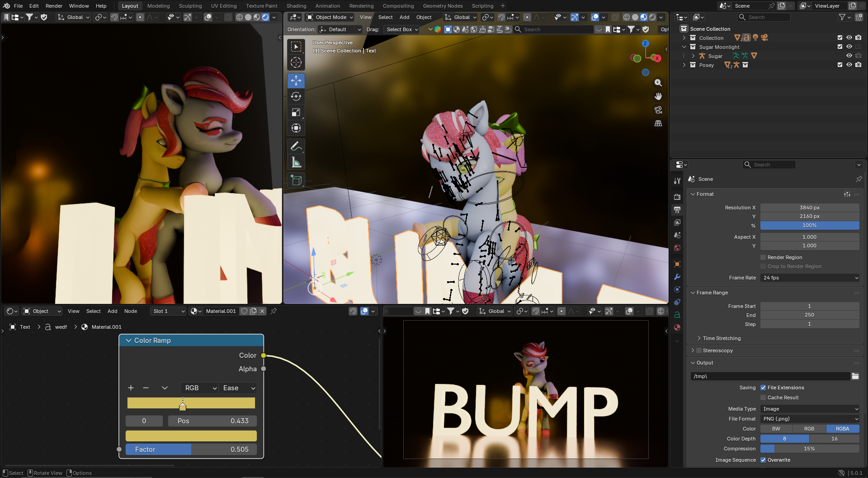Enable the Cache Result checkbox
Viewport: 868px width, 478px height.
coord(763,398)
